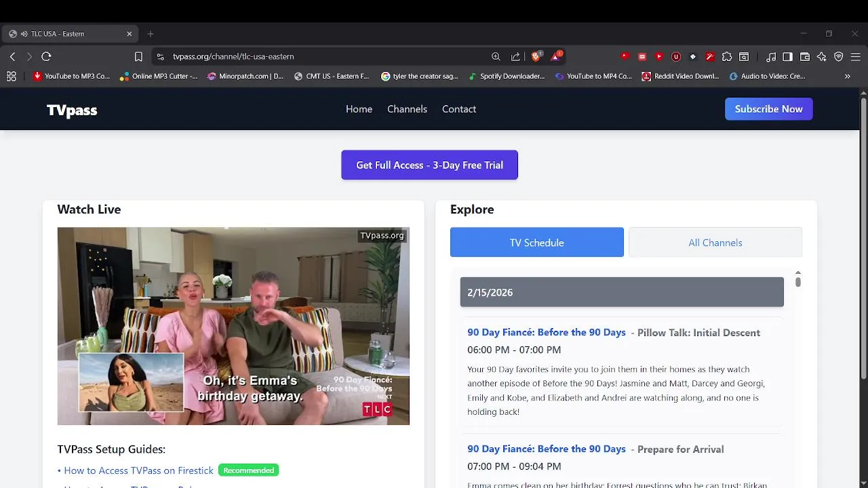Click the red magic wand extension icon

[x=710, y=57]
